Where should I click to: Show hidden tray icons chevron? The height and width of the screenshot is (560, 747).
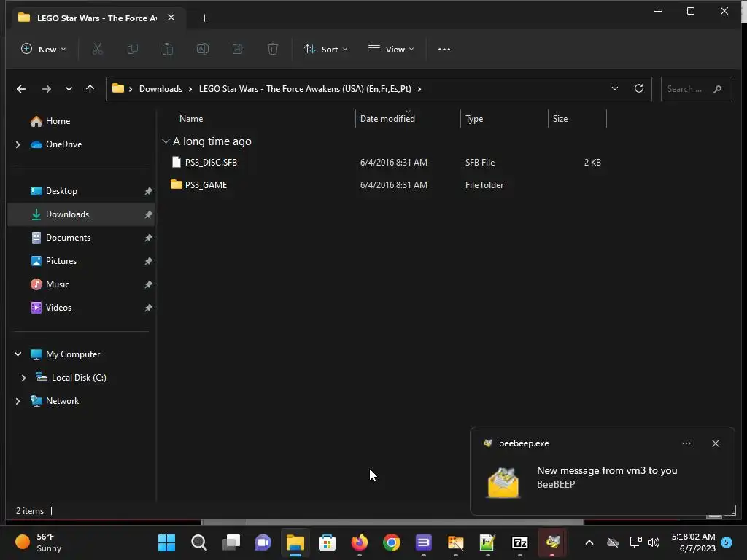tap(589, 542)
